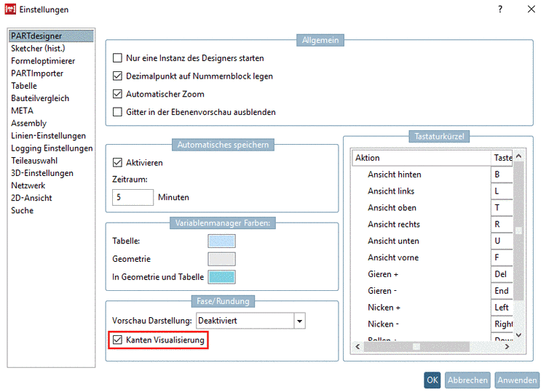Select PARTdesigner in settings list
Viewport: 546px width, 392px height.
click(51, 36)
